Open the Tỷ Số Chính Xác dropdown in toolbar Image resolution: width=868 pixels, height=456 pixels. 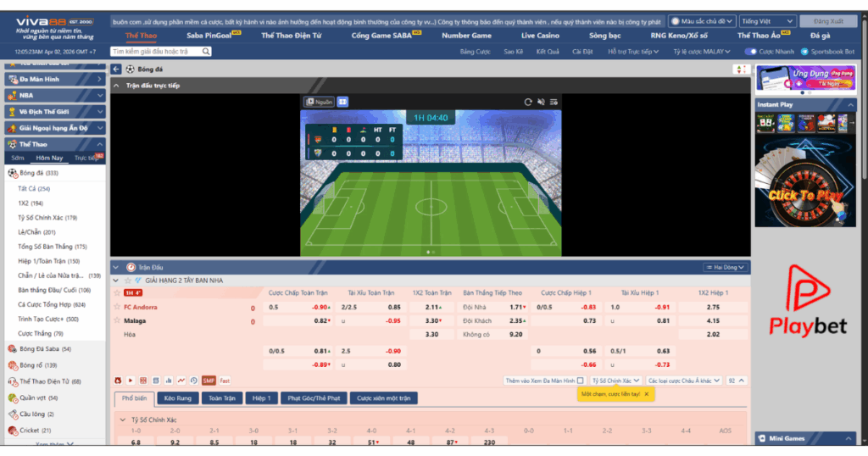[x=615, y=381]
